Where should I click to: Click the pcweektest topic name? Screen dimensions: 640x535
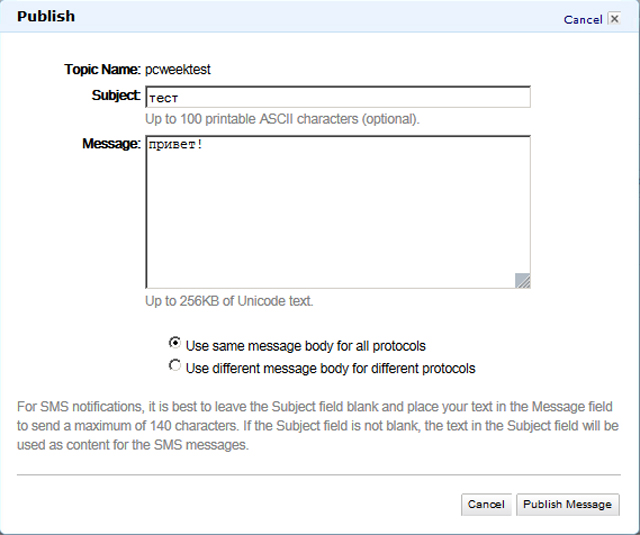point(178,69)
